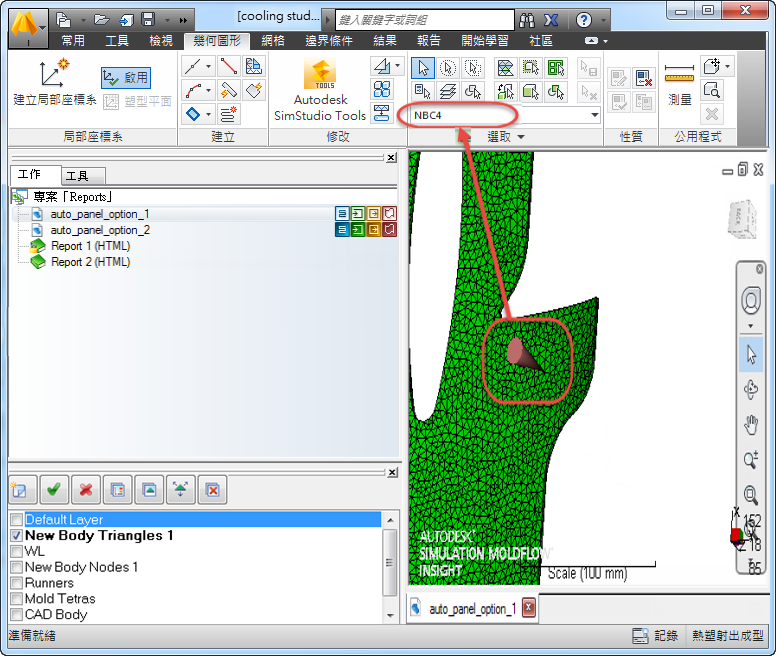Click the red line create beam icon

228,66
